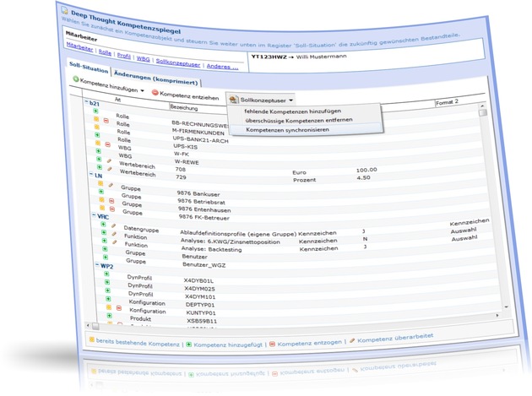Viewport: 532px width, 396px height.
Task: Collapse the VRC tree group
Action: pyautogui.click(x=93, y=215)
